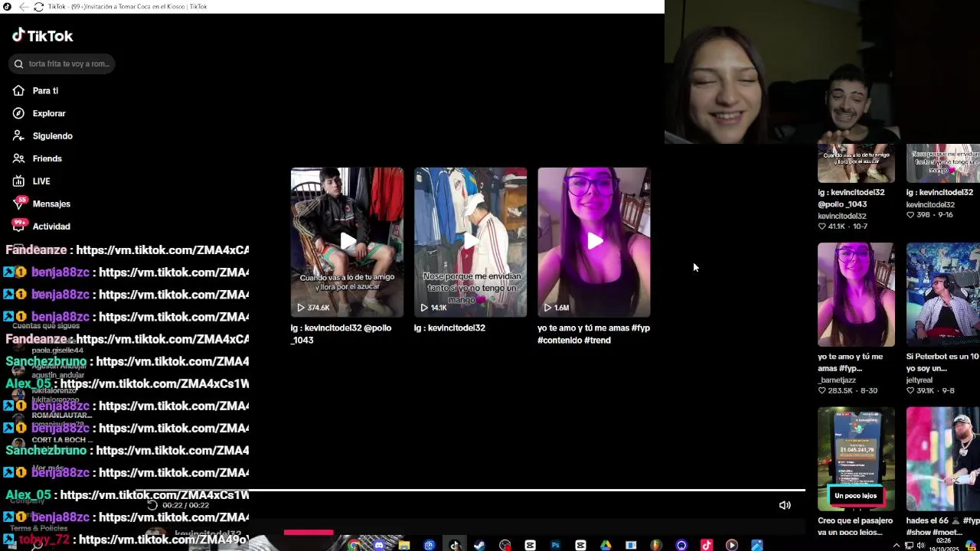
Task: Open the Explorar page
Action: 39,113
